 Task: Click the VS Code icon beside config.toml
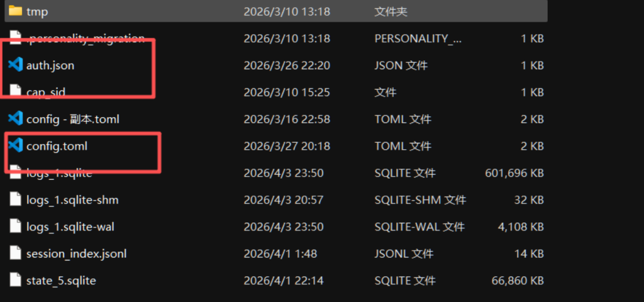15,146
